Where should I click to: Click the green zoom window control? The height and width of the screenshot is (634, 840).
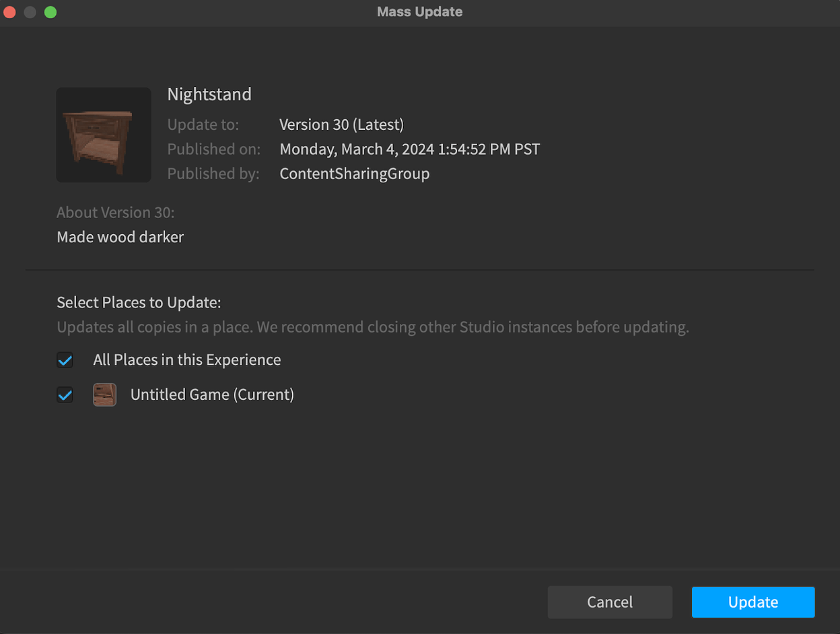[x=50, y=12]
